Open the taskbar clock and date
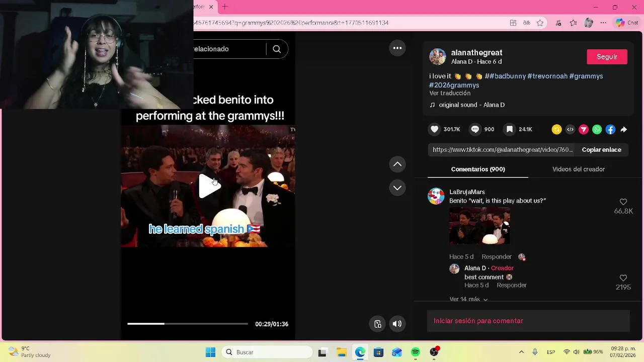 pos(624,352)
